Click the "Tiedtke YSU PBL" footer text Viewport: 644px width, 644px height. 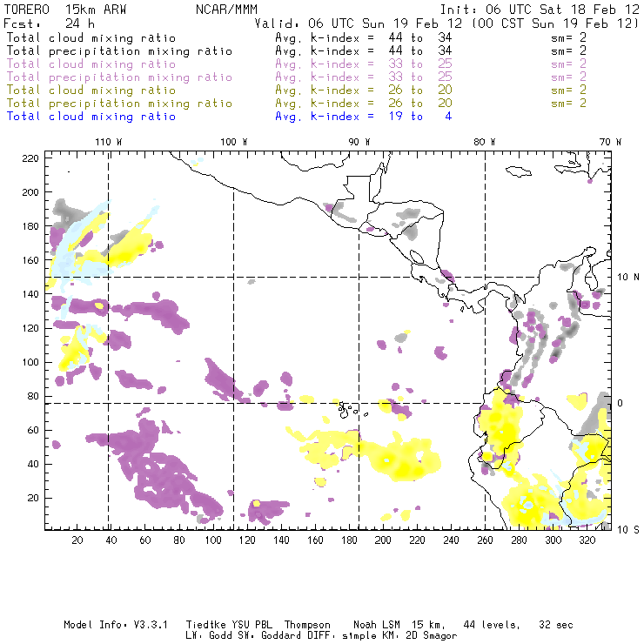pos(229,625)
